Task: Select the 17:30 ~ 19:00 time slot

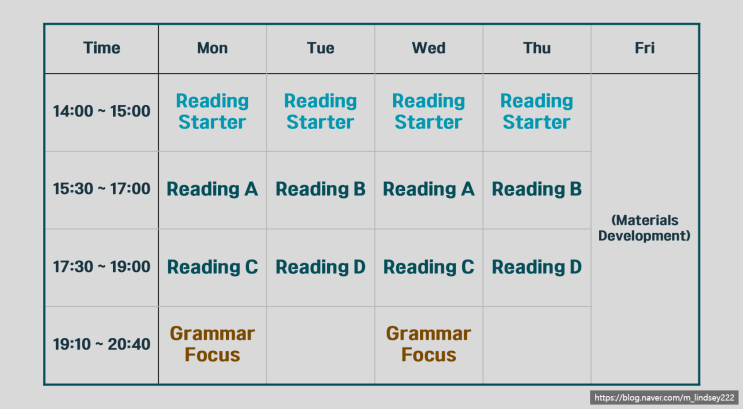Action: (x=101, y=267)
